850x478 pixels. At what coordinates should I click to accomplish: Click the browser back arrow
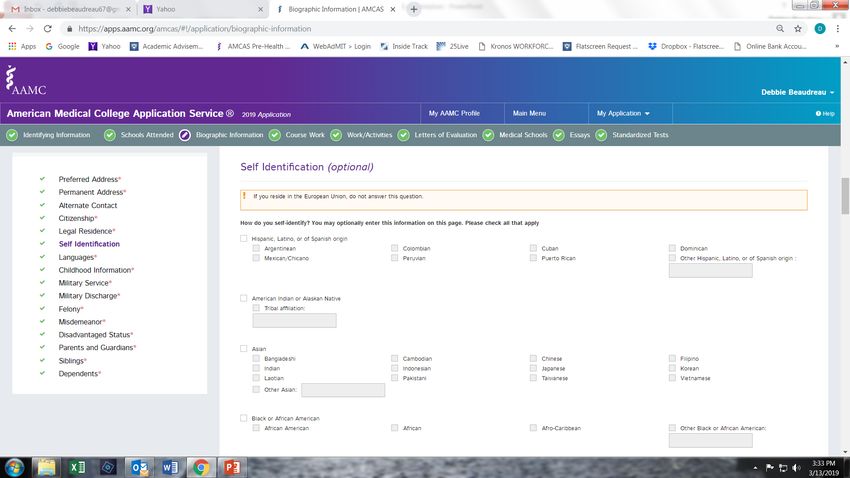(x=12, y=29)
